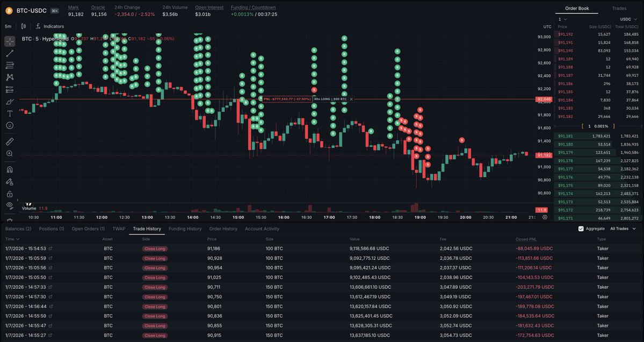Choose the brush drawing tool

[x=10, y=102]
